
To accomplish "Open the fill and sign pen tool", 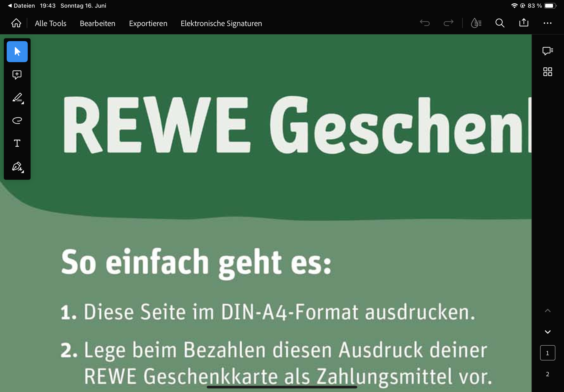I will point(17,167).
